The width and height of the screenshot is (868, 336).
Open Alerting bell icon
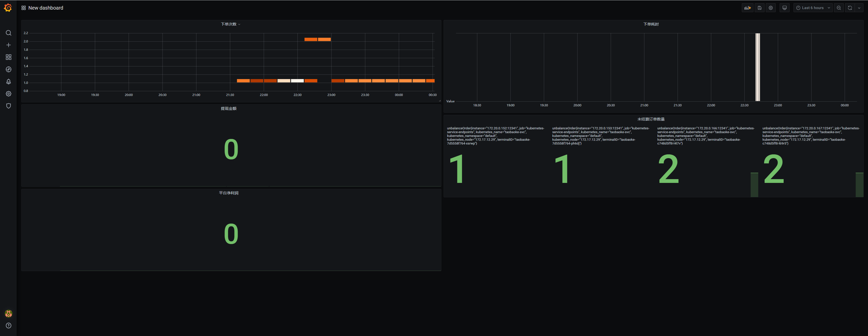(x=8, y=81)
